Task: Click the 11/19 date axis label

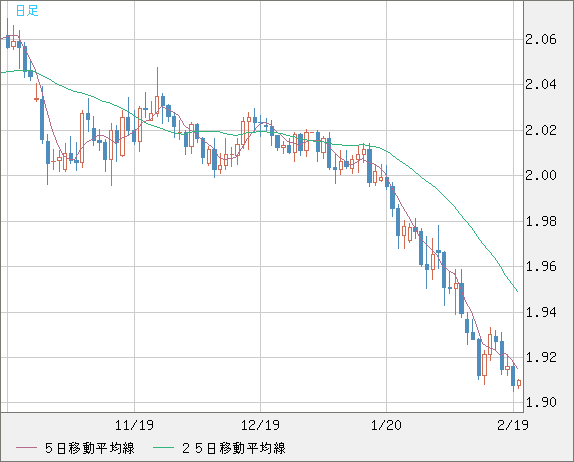Action: point(134,425)
